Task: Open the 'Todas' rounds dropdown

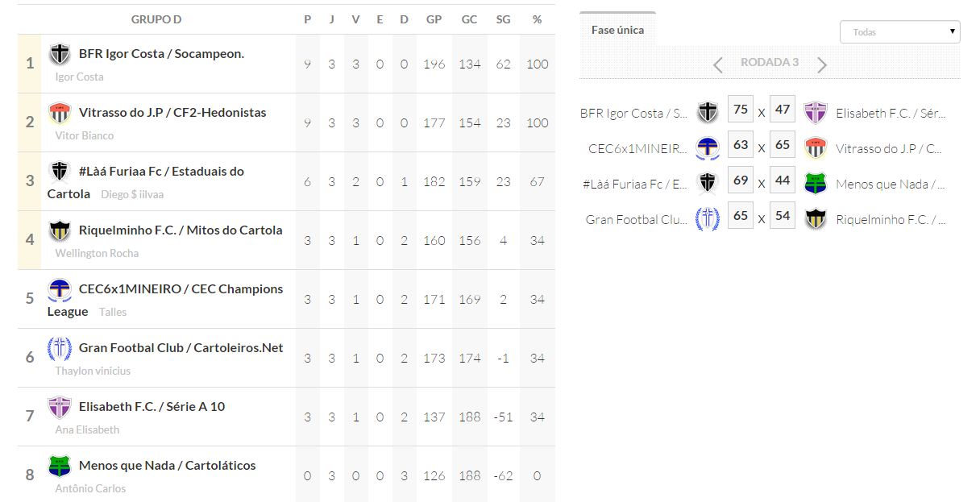Action: pos(899,32)
